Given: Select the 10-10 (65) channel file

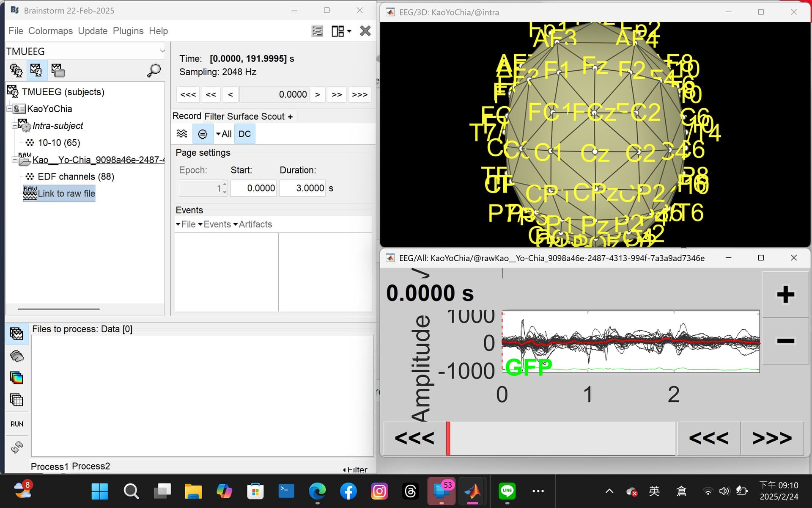Looking at the screenshot, I should [53, 143].
